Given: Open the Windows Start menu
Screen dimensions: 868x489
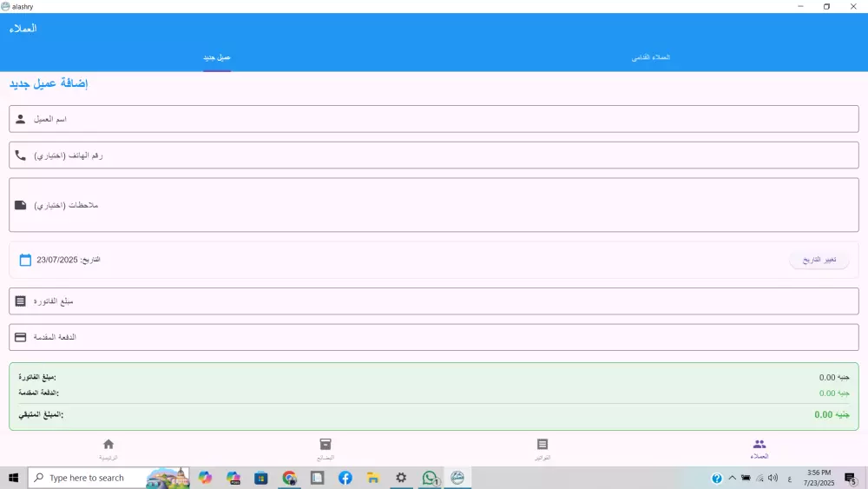Looking at the screenshot, I should pos(13,478).
